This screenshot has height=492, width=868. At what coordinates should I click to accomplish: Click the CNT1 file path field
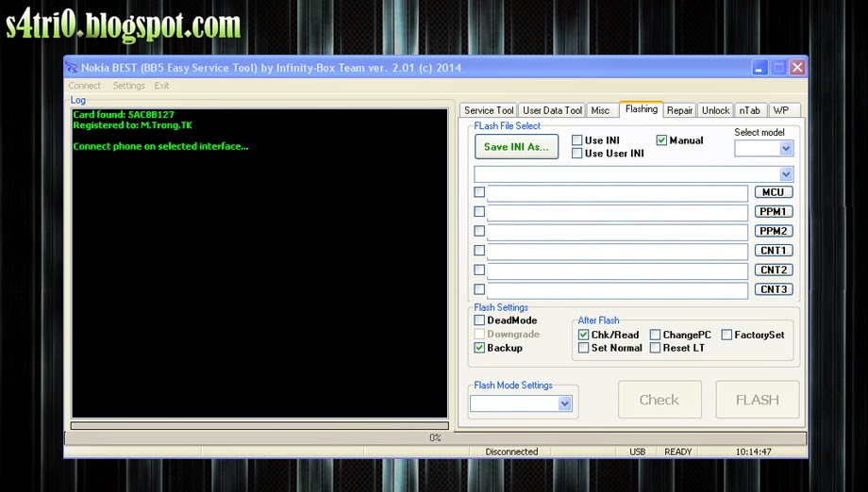[617, 251]
